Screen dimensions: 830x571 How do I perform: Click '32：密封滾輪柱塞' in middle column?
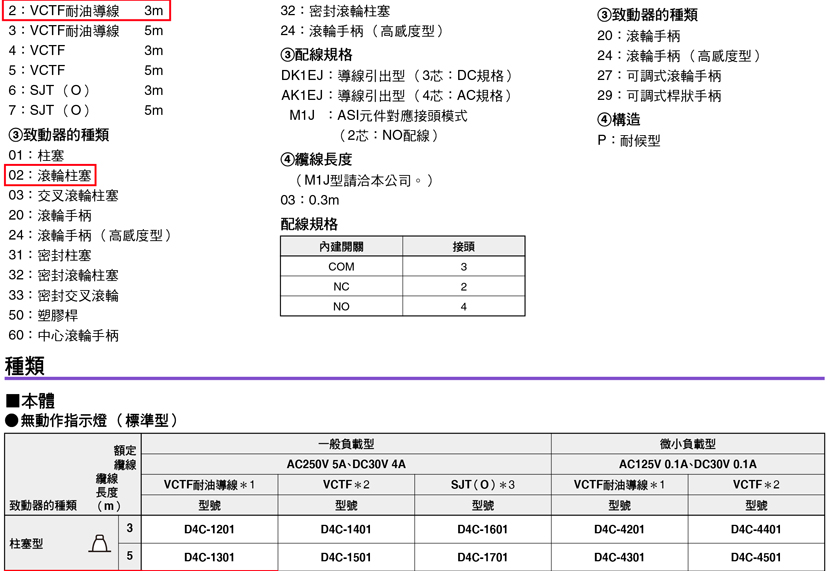pyautogui.click(x=335, y=11)
